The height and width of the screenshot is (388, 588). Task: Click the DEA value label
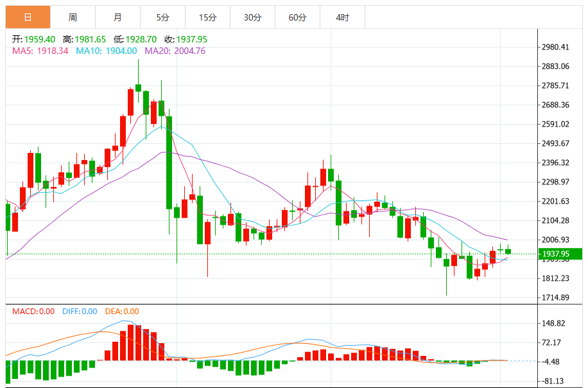coord(122,312)
